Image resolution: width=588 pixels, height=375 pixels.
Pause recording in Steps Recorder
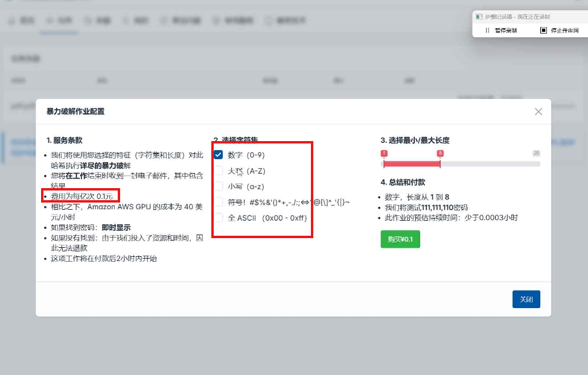point(500,30)
